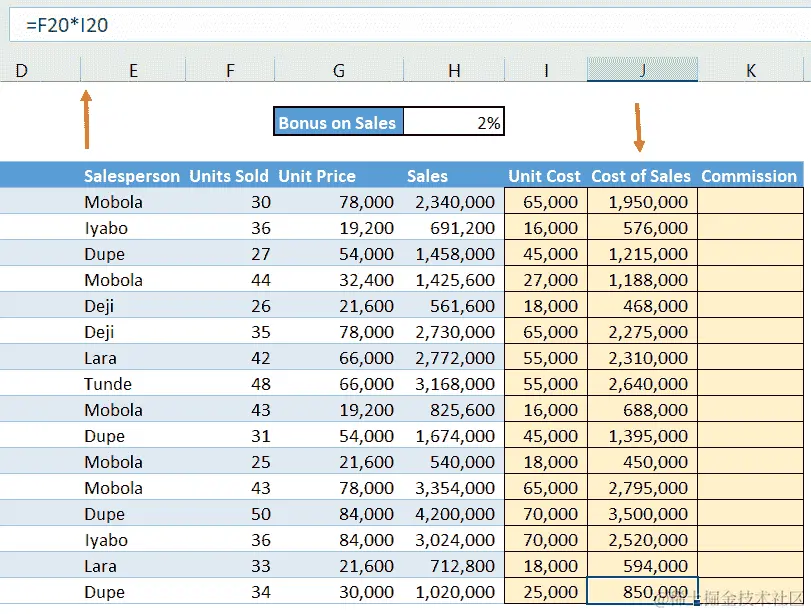Click the Units Sold table header
Viewport: 811px width, 614px height.
[230, 175]
